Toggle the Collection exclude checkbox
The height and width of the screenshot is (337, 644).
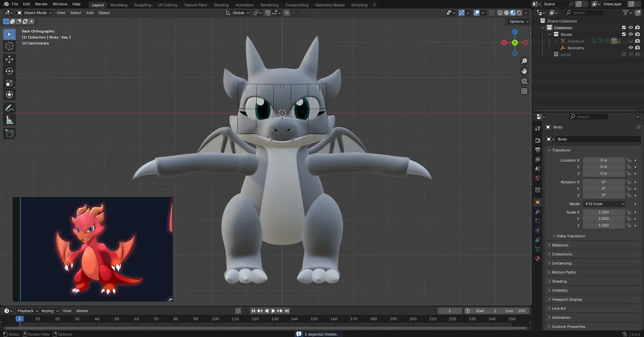(624, 28)
